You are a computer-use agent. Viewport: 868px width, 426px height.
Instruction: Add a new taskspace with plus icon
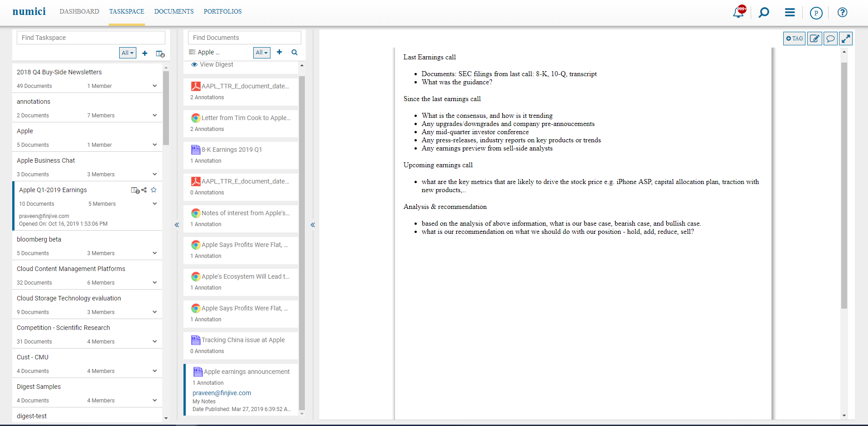[145, 53]
